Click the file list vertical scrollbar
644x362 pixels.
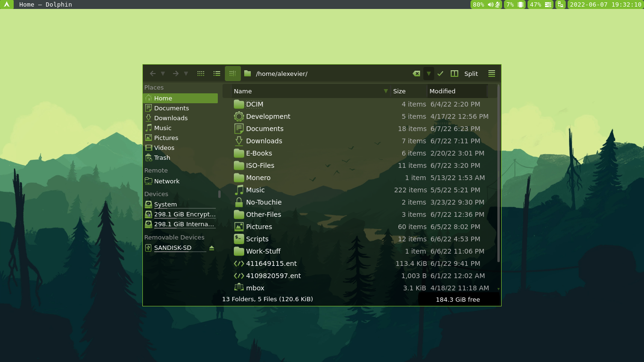point(498,173)
